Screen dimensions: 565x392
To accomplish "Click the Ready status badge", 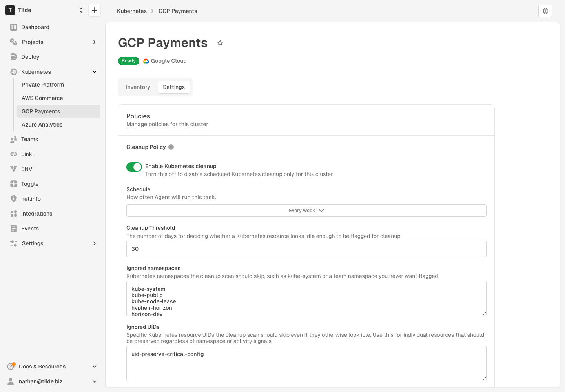I will pyautogui.click(x=129, y=61).
